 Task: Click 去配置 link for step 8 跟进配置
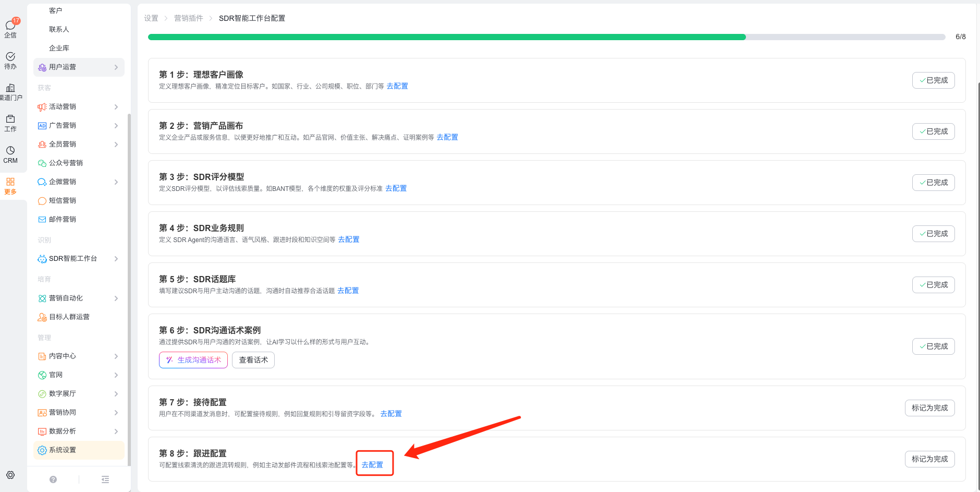372,465
